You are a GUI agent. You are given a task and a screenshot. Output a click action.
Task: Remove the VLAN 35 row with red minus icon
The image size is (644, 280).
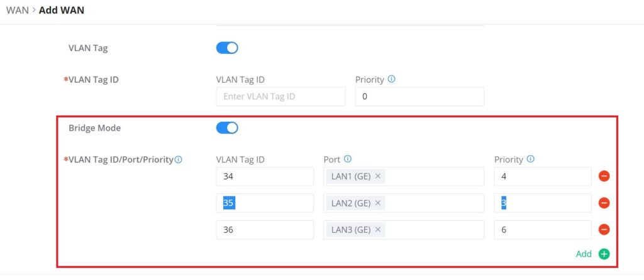point(604,203)
